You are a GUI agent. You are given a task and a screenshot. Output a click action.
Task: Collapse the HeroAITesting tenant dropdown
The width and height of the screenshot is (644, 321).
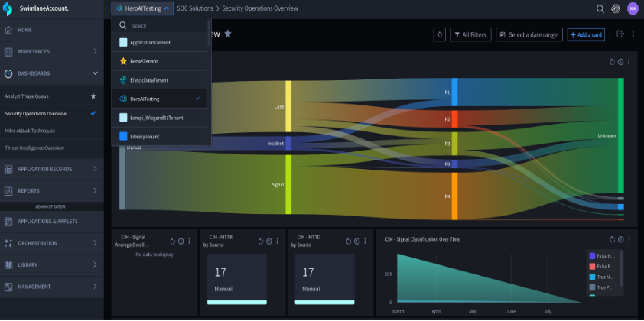tap(142, 8)
